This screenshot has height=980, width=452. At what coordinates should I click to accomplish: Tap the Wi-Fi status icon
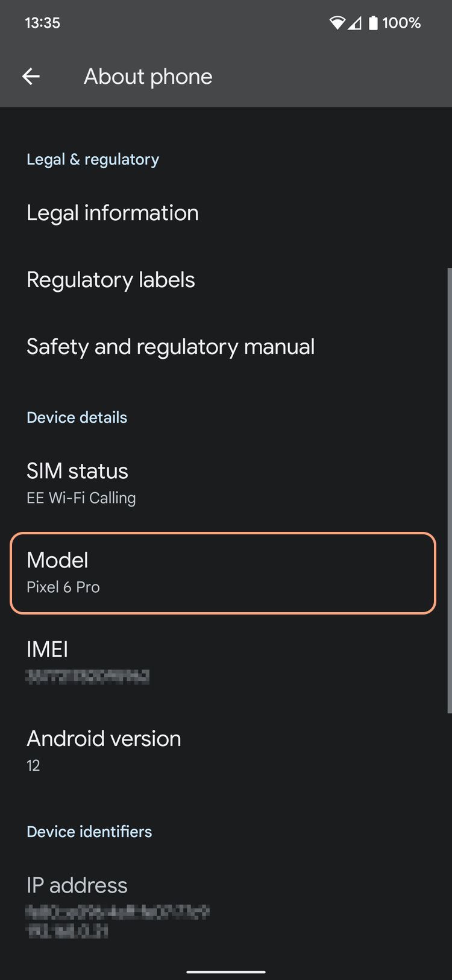pyautogui.click(x=337, y=23)
